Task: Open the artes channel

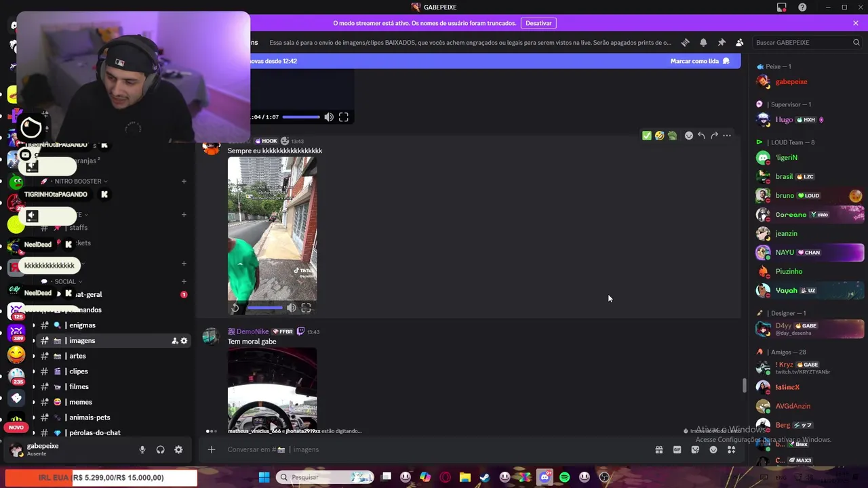Action: pyautogui.click(x=113, y=356)
